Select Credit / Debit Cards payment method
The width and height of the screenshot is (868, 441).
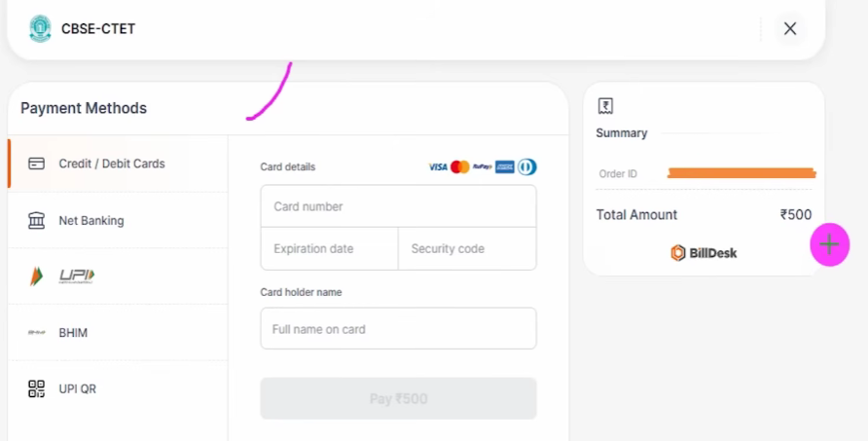tap(111, 164)
